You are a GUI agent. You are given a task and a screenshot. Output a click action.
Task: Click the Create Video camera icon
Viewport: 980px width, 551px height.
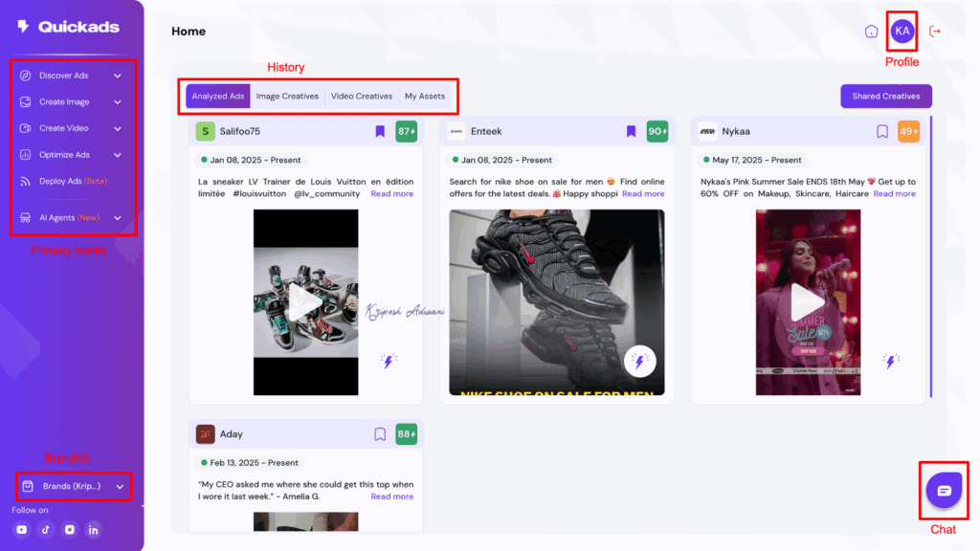pyautogui.click(x=25, y=127)
